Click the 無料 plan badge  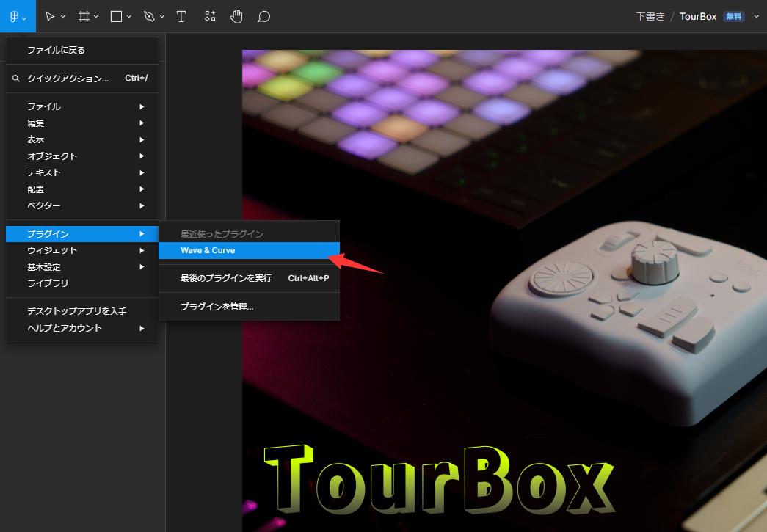coord(734,17)
